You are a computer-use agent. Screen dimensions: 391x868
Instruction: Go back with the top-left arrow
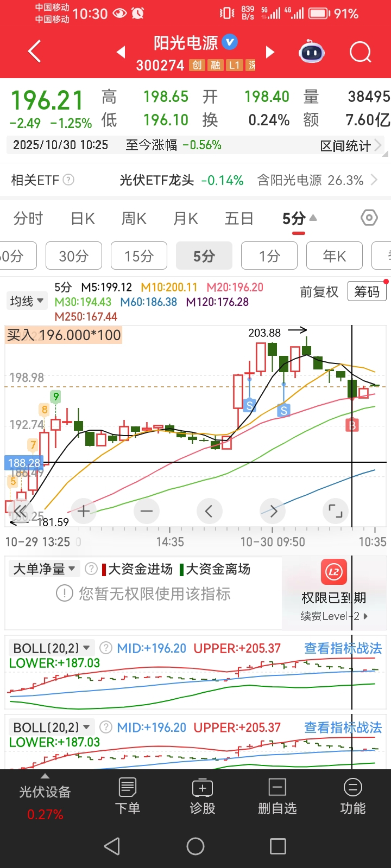34,52
